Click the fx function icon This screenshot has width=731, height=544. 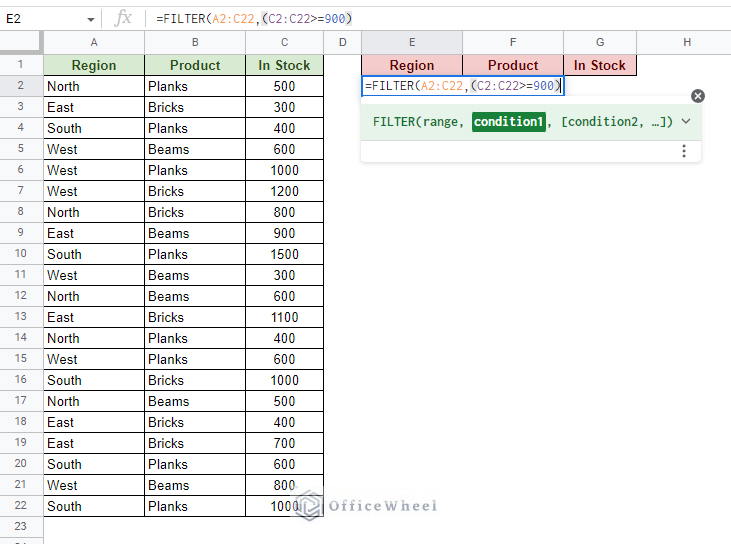pos(123,19)
